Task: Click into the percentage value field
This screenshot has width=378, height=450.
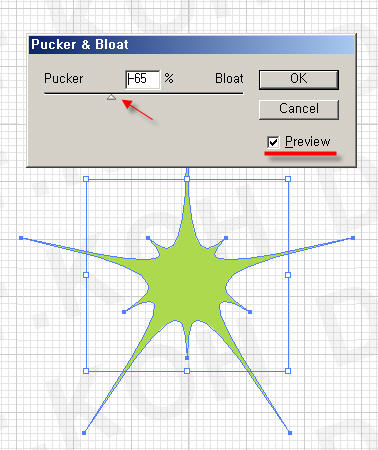Action: pos(143,79)
